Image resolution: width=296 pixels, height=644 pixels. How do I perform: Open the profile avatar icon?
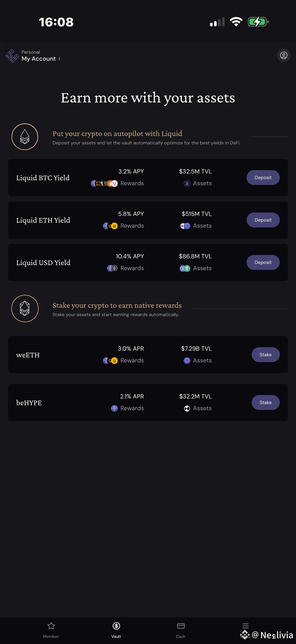coord(284,55)
